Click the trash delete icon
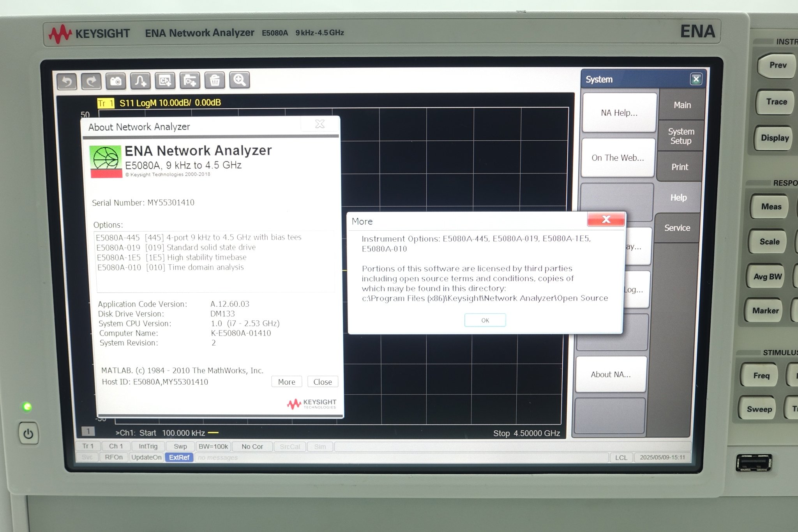Image resolution: width=798 pixels, height=532 pixels. [x=215, y=80]
